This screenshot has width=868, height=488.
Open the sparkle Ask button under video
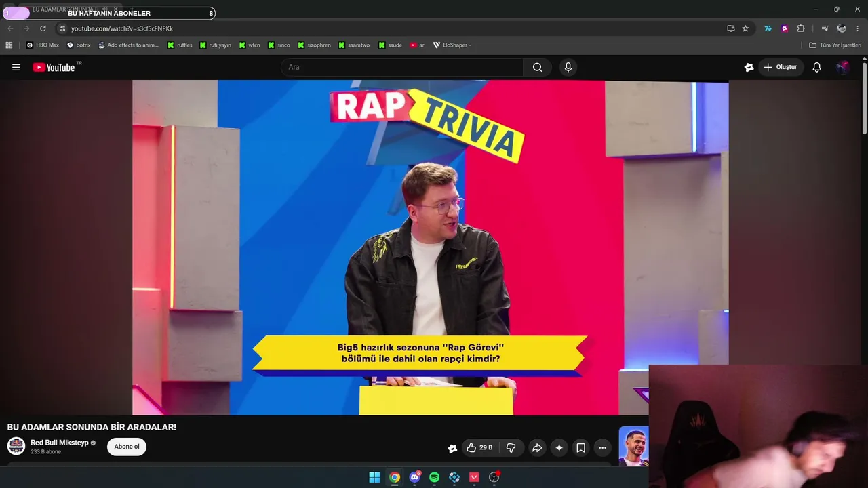click(559, 447)
